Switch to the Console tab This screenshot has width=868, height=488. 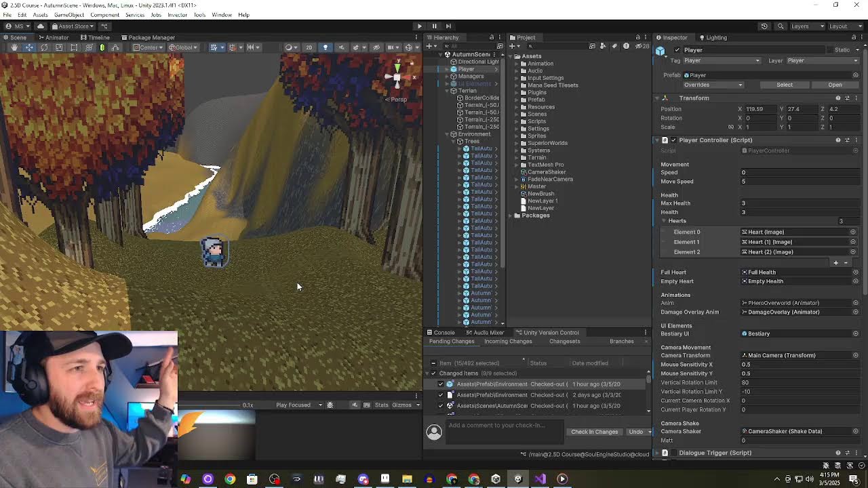pos(441,333)
